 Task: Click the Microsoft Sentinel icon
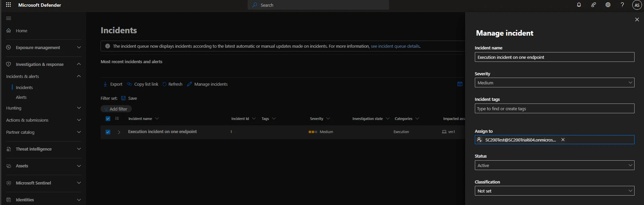pos(9,183)
